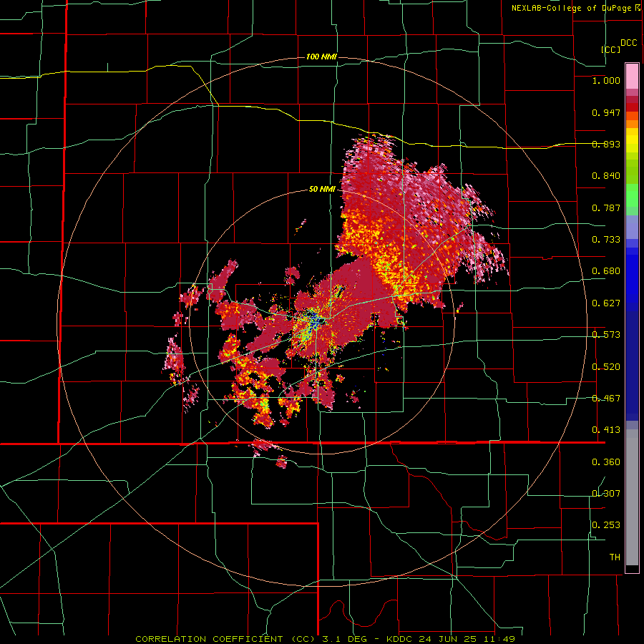
Task: Click the 100 NMI range ring label
Action: [321, 57]
